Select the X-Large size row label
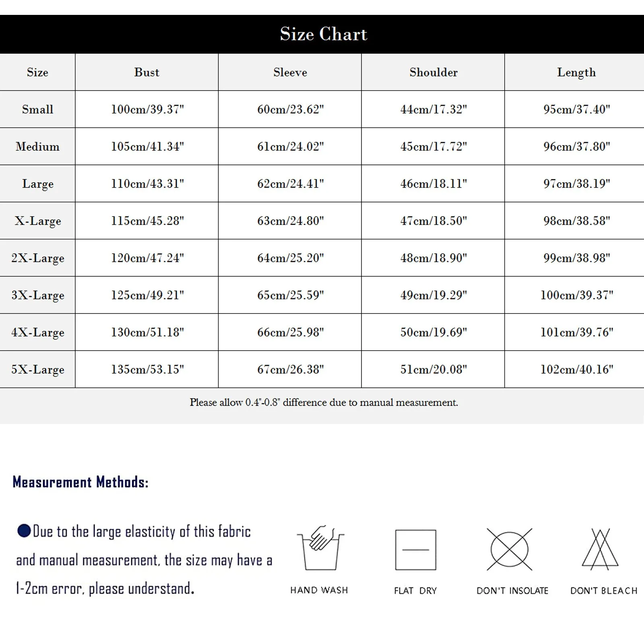Viewport: 644px width, 644px height. pyautogui.click(x=37, y=221)
